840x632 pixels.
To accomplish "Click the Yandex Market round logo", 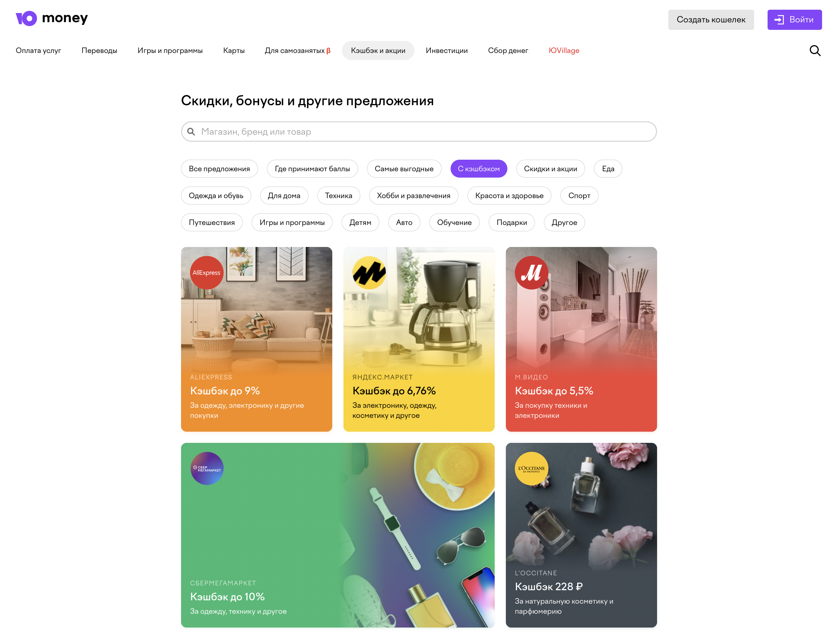I will [x=369, y=273].
